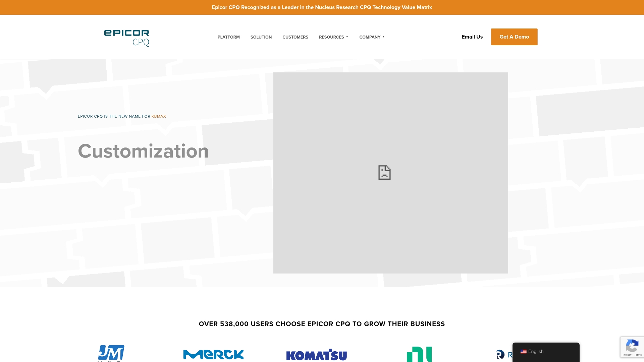
Task: Open the Nucleus Research announcement banner
Action: tap(322, 7)
